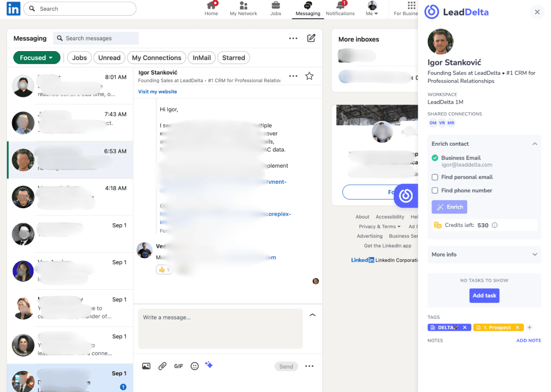Open Privacy & Terms dropdown
Screen dimensions: 551x392
click(x=379, y=226)
